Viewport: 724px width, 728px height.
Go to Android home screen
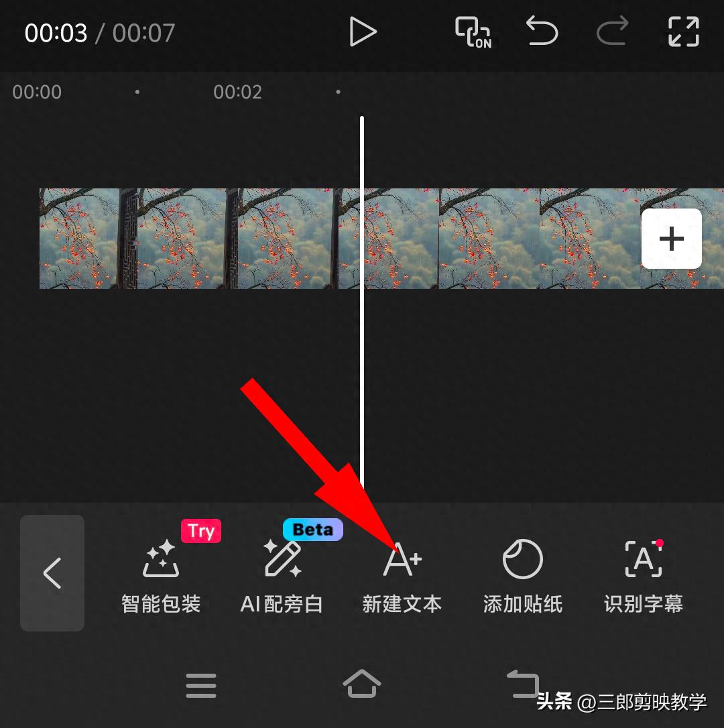(362, 684)
